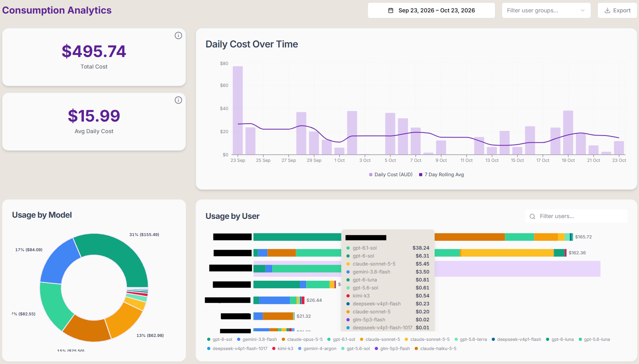
Task: Click the $21.32 user bar value
Action: pyautogui.click(x=304, y=316)
